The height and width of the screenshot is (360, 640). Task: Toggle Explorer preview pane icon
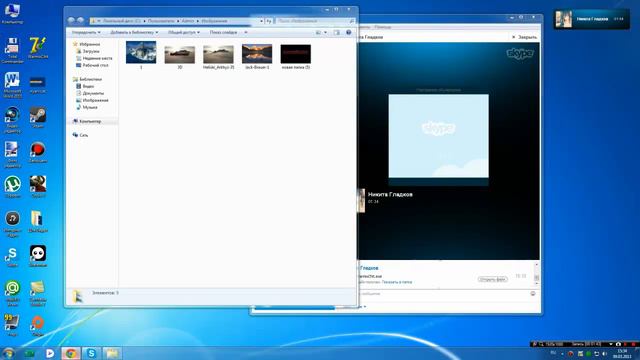(x=336, y=32)
